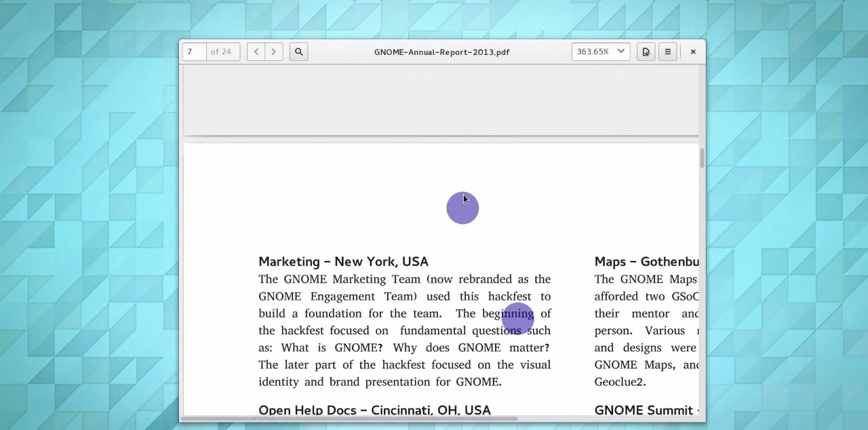Click the 'GNOME Summit' heading

[x=644, y=410]
